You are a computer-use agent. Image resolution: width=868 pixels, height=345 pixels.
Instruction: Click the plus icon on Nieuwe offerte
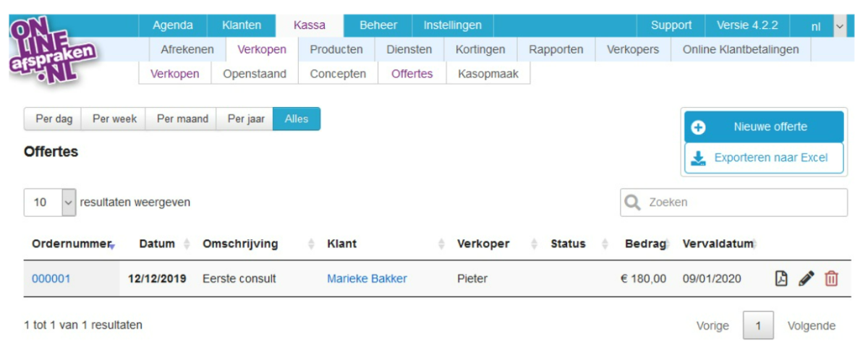[698, 127]
